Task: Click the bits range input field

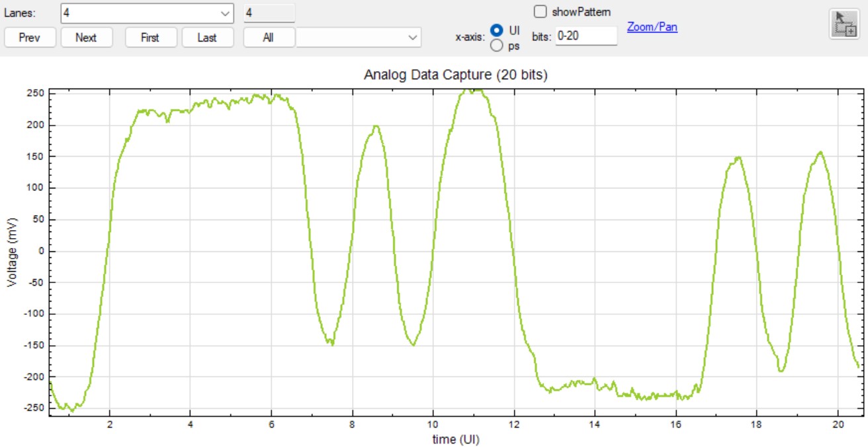Action: 586,36
